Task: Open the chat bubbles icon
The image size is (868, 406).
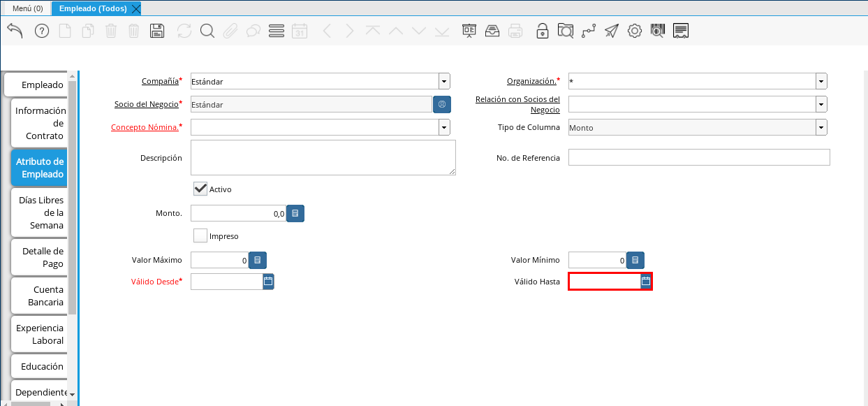Action: [x=253, y=31]
